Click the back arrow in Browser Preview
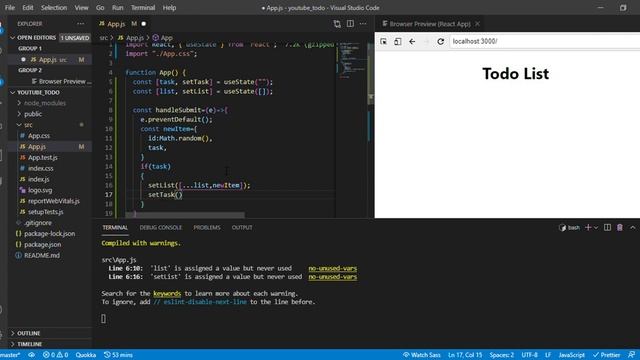Image resolution: width=640 pixels, height=360 pixels. coord(412,41)
